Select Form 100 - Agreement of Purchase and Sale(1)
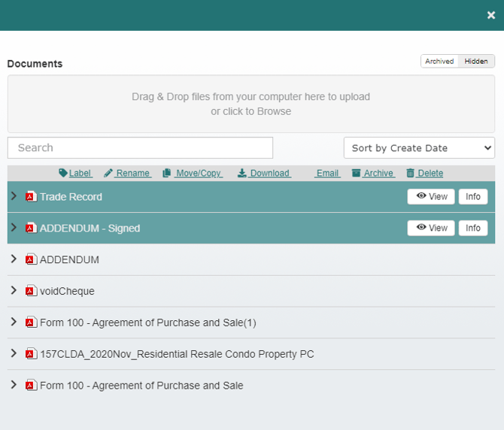The height and width of the screenshot is (430, 504). pos(148,322)
